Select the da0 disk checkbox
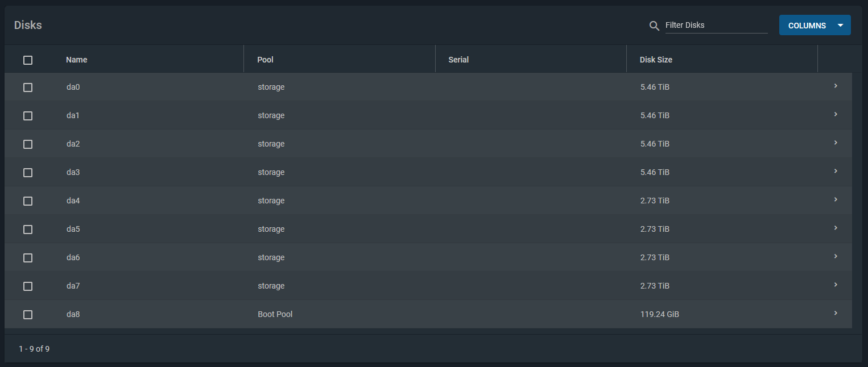868x367 pixels. 28,87
